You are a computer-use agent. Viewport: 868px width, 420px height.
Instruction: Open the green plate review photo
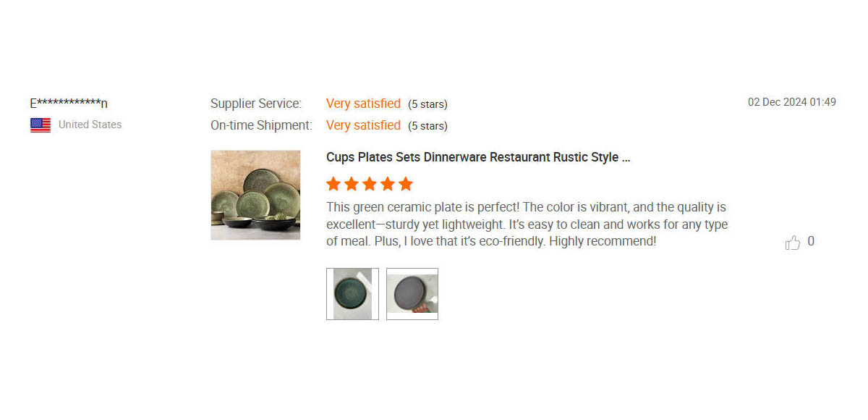pos(352,294)
